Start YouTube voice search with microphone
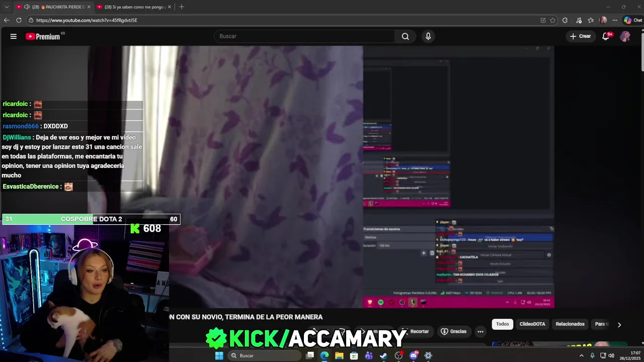644x362 pixels. 428,36
